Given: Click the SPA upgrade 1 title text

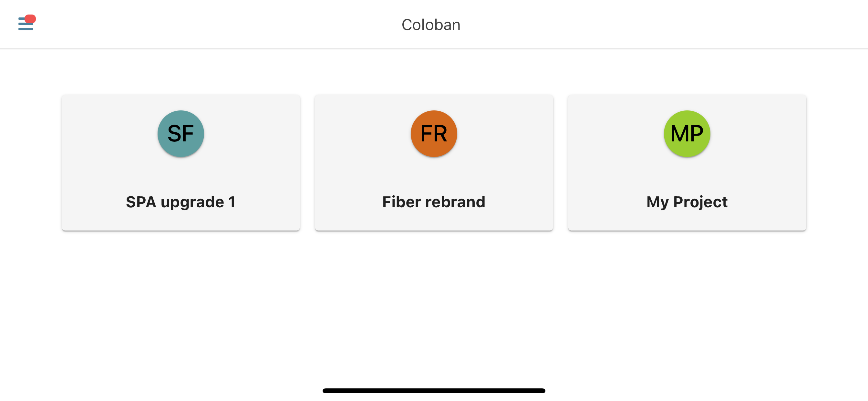Looking at the screenshot, I should [x=181, y=202].
